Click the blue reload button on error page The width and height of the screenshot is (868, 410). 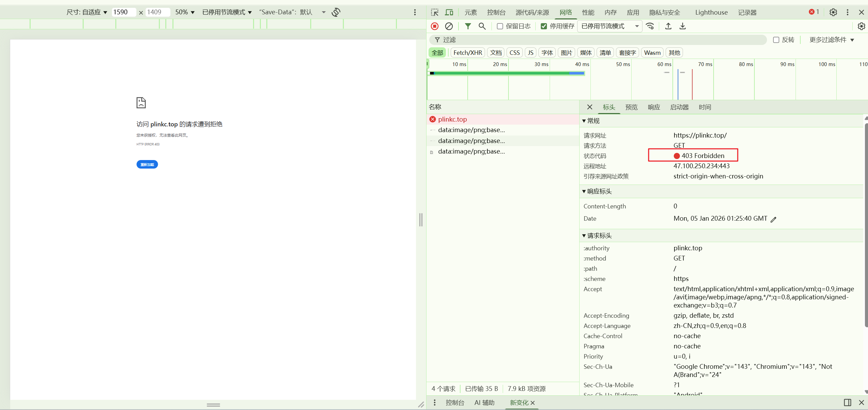(x=147, y=164)
